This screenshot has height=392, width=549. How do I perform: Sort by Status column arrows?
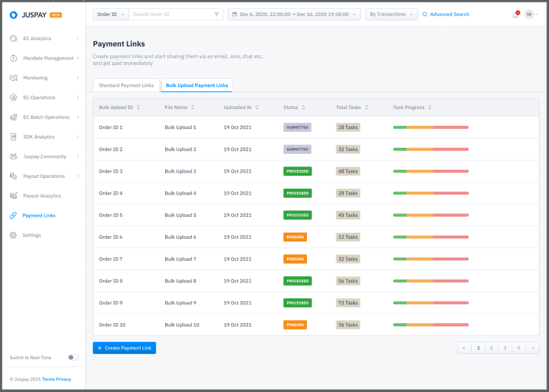coord(304,107)
